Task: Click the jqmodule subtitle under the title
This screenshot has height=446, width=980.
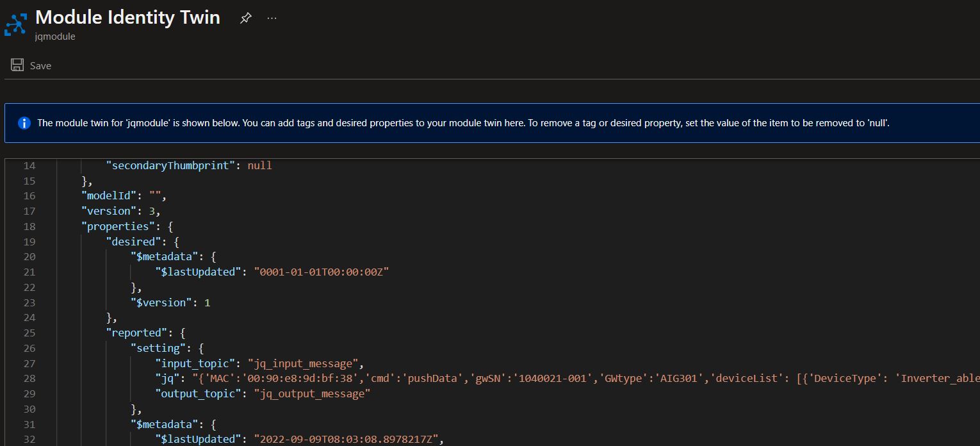Action: pyautogui.click(x=55, y=37)
